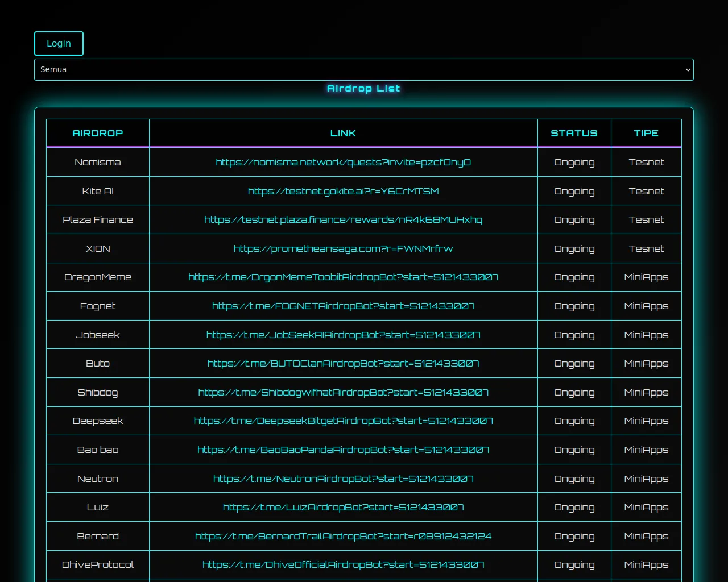This screenshot has width=728, height=582.
Task: Open the NeutronAirdropBot link
Action: 344,479
